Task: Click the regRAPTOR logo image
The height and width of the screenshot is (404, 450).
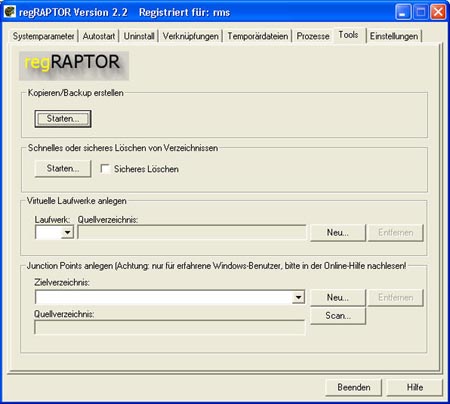Action: 74,66
